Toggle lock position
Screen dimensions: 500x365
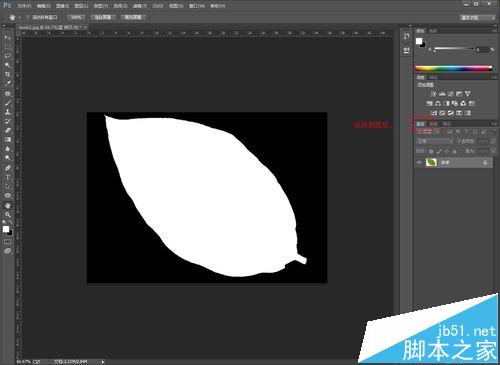(x=447, y=151)
